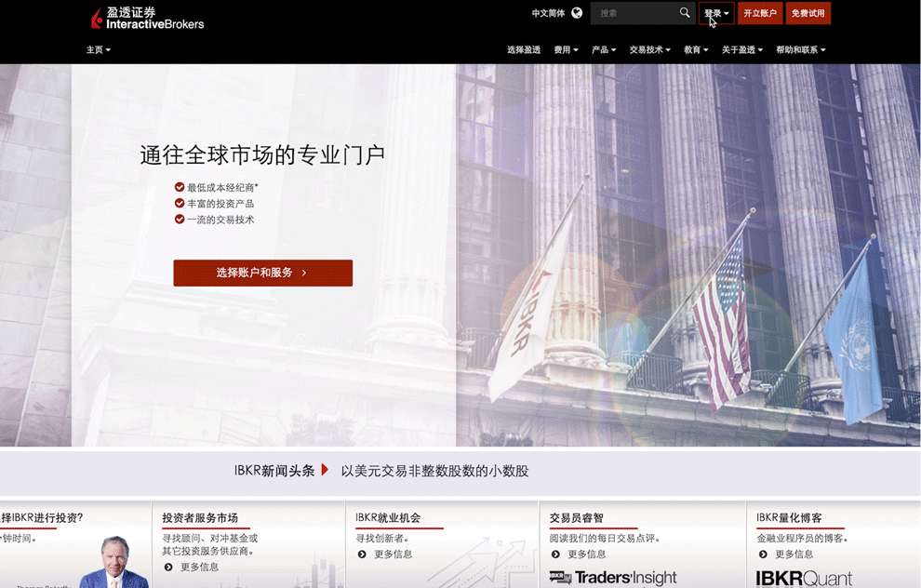This screenshot has width=921, height=588.
Task: Click the 通往全球市场的专业门户 headline
Action: point(262,155)
